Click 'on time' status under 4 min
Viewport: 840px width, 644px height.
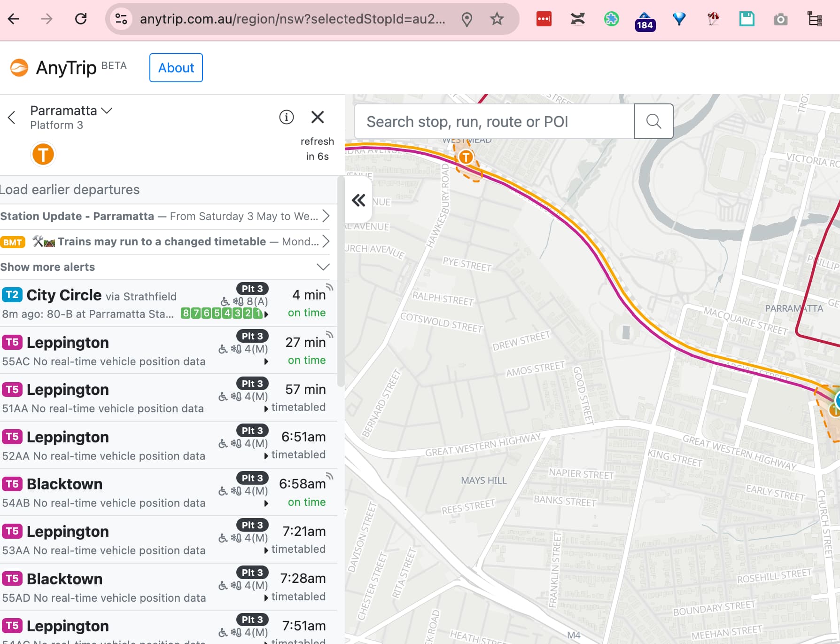pos(307,313)
